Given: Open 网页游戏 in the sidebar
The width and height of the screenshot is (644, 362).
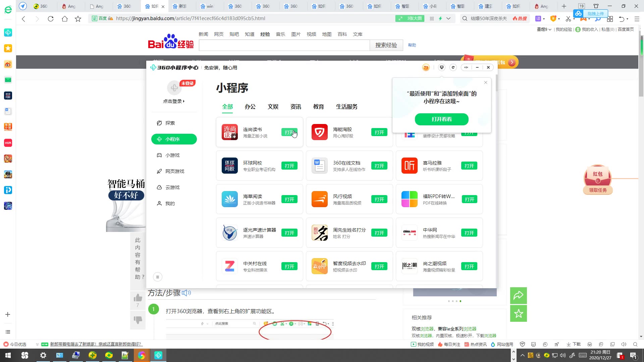Looking at the screenshot, I should coord(174,171).
